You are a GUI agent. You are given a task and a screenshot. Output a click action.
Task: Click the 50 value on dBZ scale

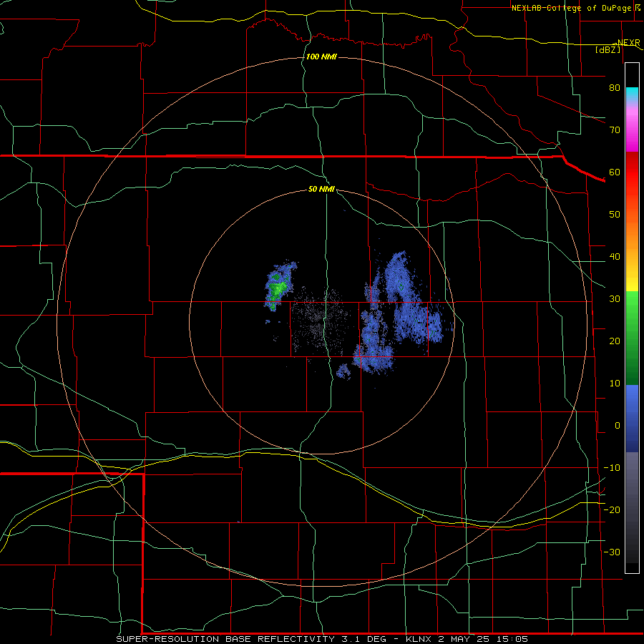615,215
